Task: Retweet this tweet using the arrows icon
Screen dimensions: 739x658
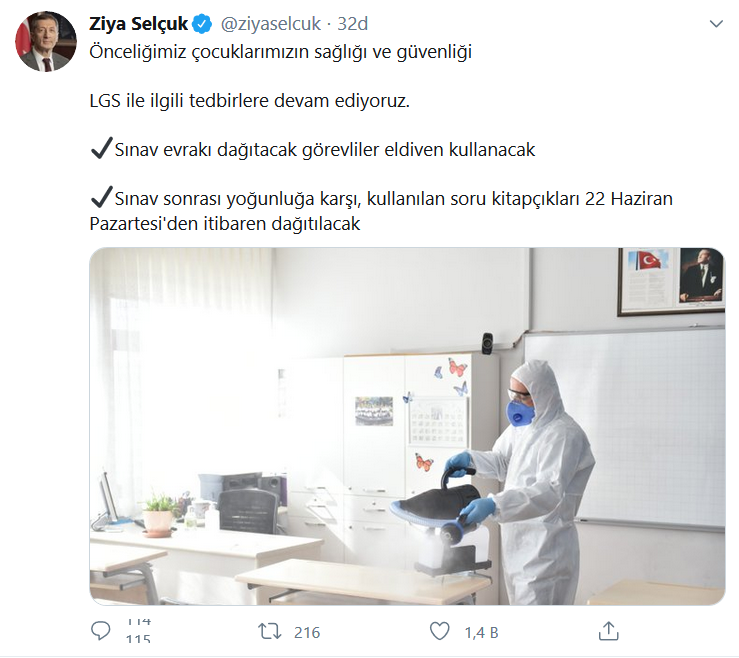Action: pos(270,631)
